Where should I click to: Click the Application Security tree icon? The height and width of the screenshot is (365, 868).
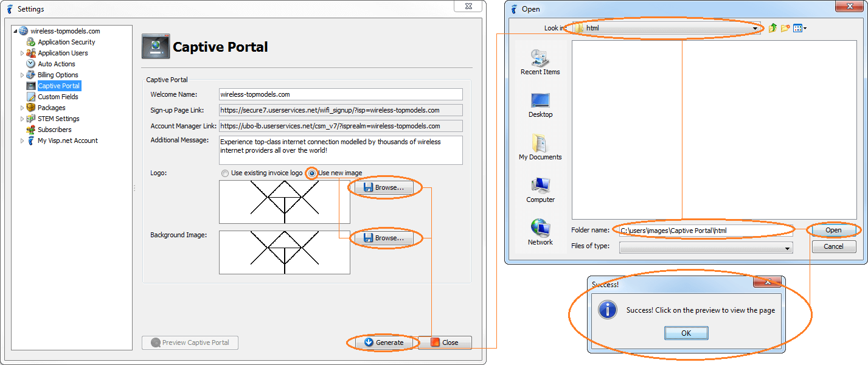(x=31, y=42)
